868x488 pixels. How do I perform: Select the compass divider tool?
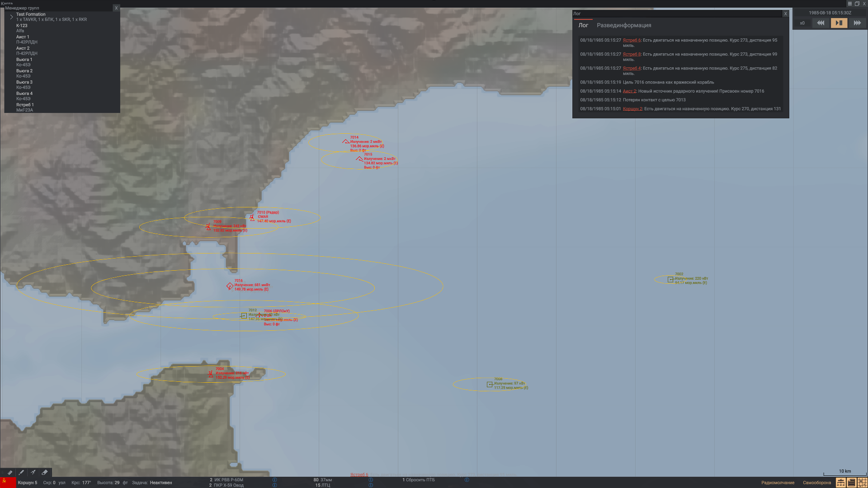tap(33, 473)
